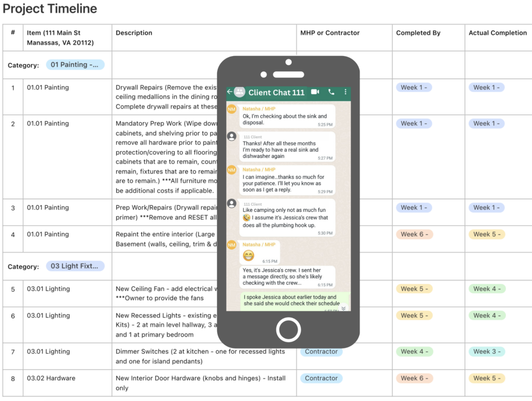The width and height of the screenshot is (532, 401).
Task: Open row 1 Completed By 'Week 1 -' tag
Action: coord(414,88)
